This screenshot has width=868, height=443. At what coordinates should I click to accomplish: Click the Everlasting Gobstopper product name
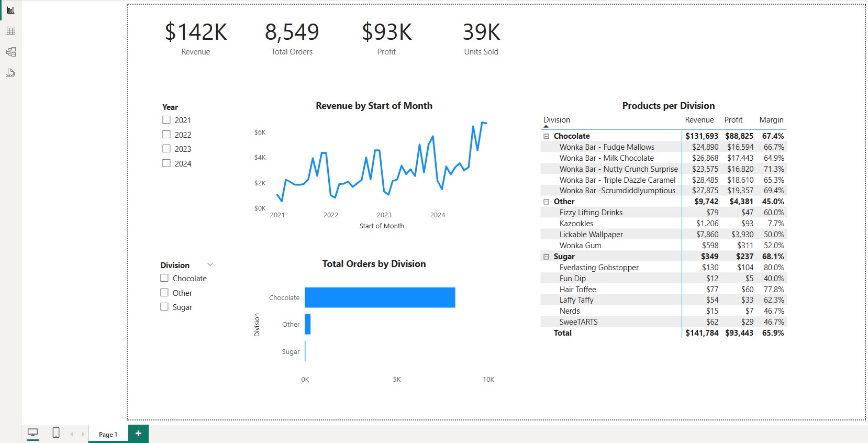pos(599,268)
